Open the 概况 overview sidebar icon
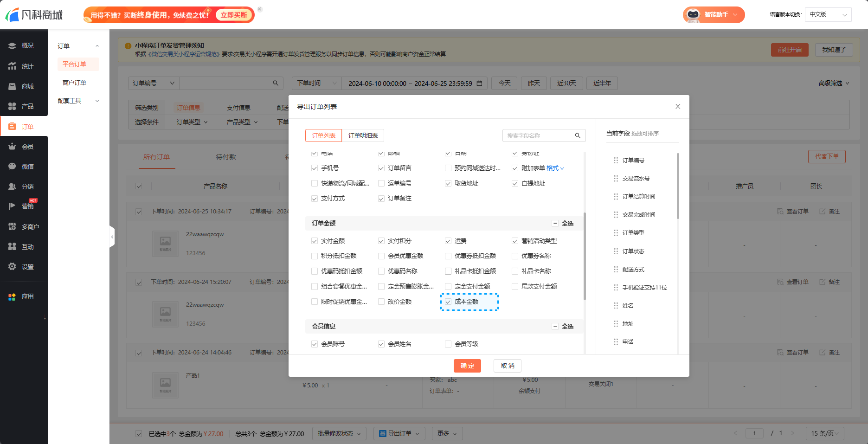The height and width of the screenshot is (444, 868). click(12, 45)
